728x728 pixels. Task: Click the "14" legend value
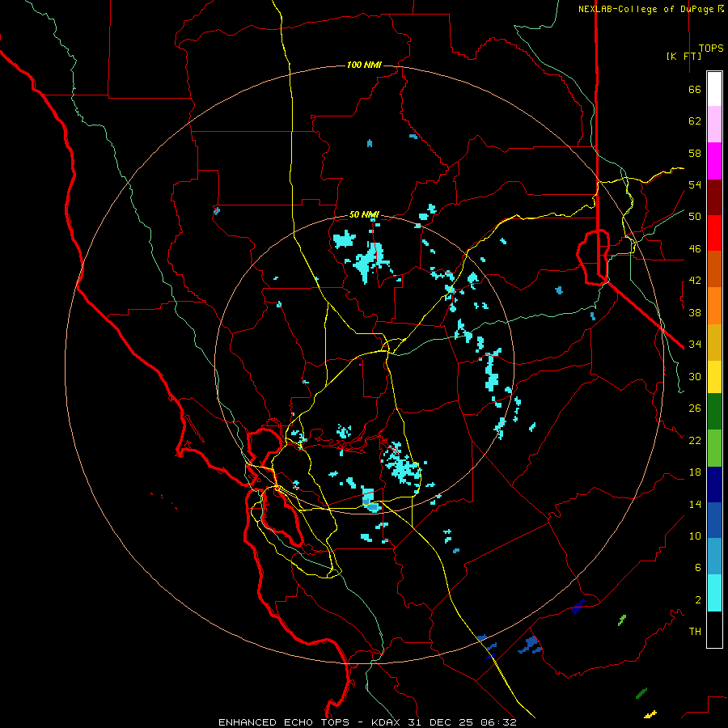tap(695, 504)
